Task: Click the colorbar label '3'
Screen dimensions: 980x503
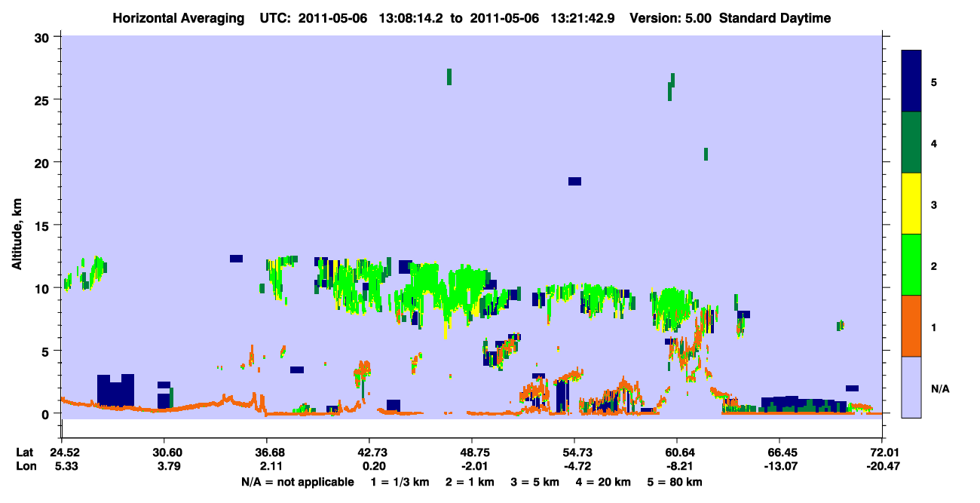Action: click(x=933, y=204)
